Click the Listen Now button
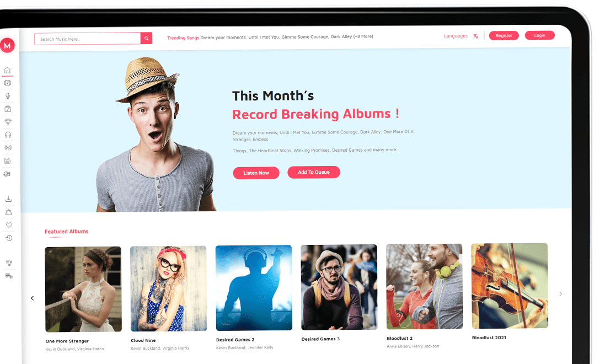 click(256, 173)
